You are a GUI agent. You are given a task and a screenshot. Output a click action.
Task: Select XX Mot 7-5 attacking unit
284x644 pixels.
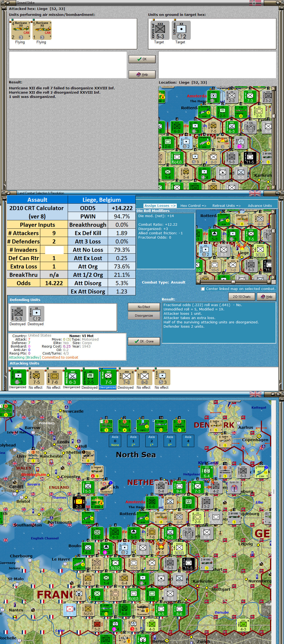coord(36,377)
